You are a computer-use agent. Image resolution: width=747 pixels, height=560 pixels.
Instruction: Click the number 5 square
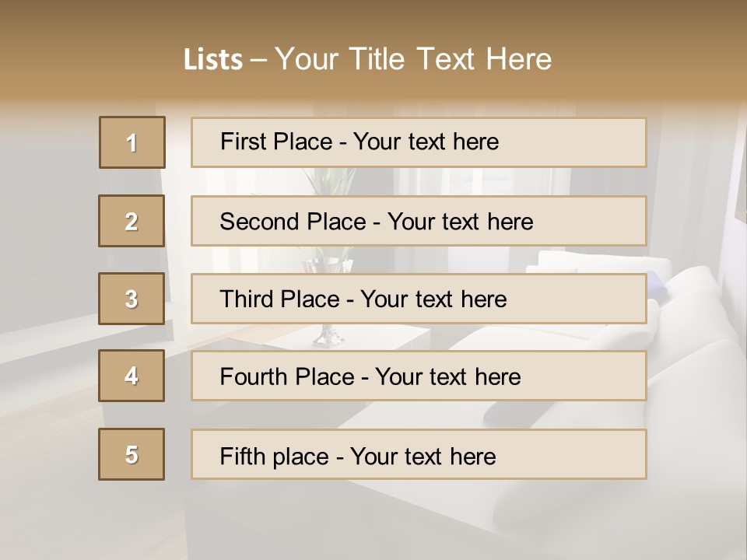click(x=132, y=454)
